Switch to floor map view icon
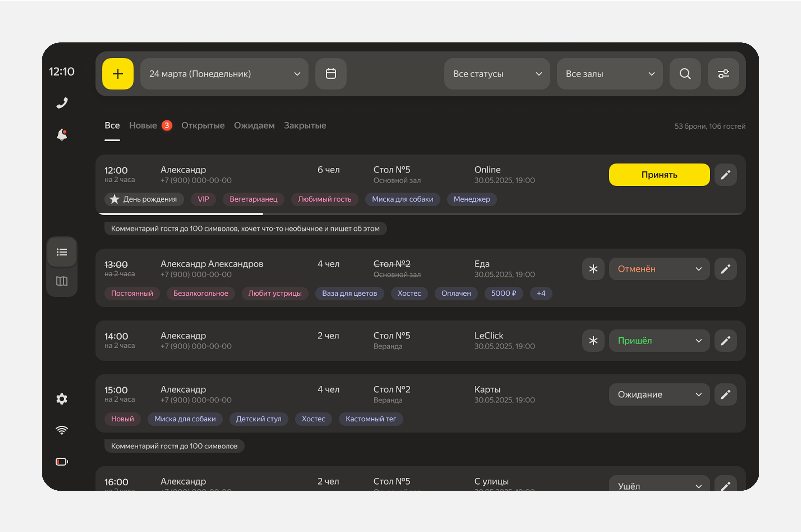The width and height of the screenshot is (801, 532). (62, 281)
